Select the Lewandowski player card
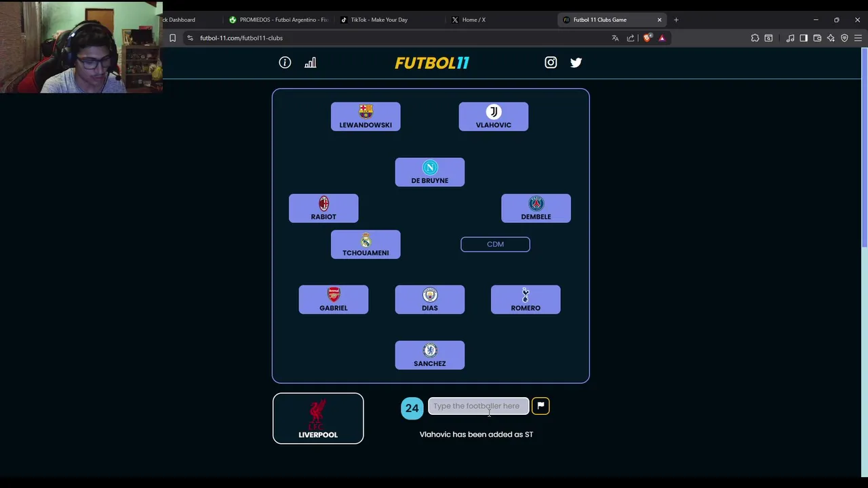Screen dimensions: 868x488 pyautogui.click(x=366, y=117)
